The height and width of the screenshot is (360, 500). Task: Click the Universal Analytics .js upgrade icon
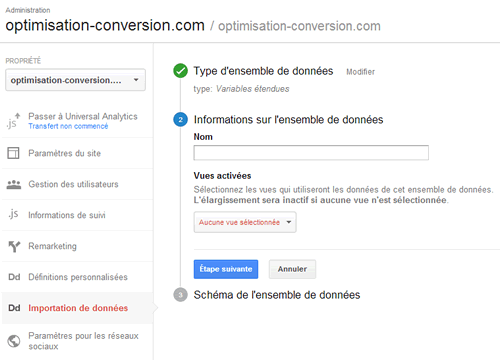tap(13, 121)
